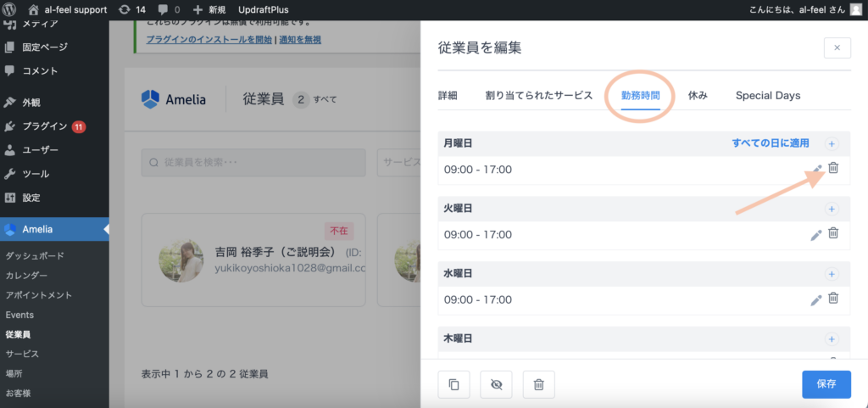The height and width of the screenshot is (408, 868).
Task: Delete Monday's 09:00 - 17:00 working hours
Action: click(832, 169)
